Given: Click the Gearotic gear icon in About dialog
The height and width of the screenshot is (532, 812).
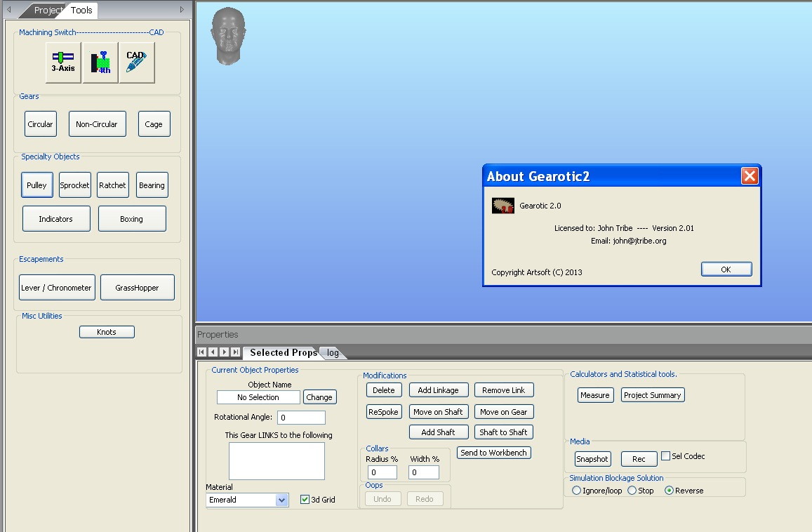Looking at the screenshot, I should pos(503,206).
